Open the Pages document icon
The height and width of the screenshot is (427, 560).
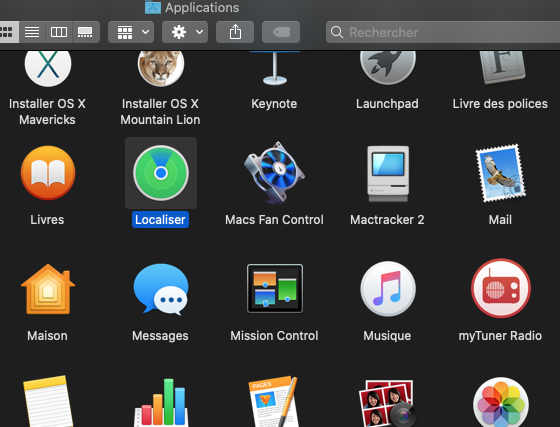(x=274, y=402)
